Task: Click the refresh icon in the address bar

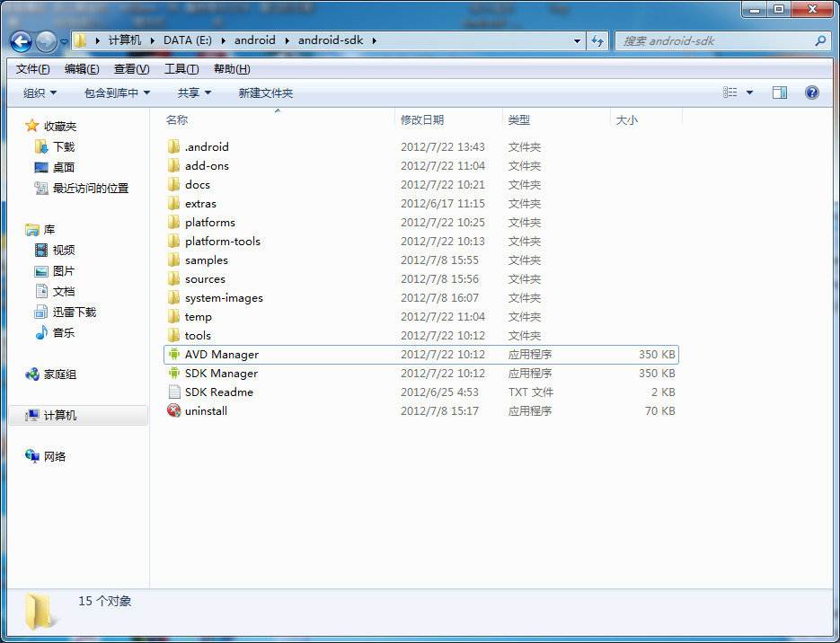Action: click(x=596, y=40)
